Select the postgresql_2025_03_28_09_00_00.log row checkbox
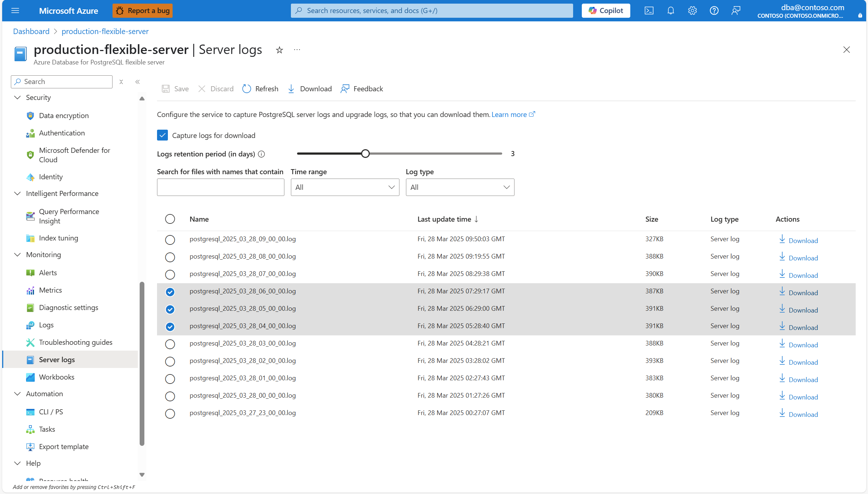 (x=170, y=240)
